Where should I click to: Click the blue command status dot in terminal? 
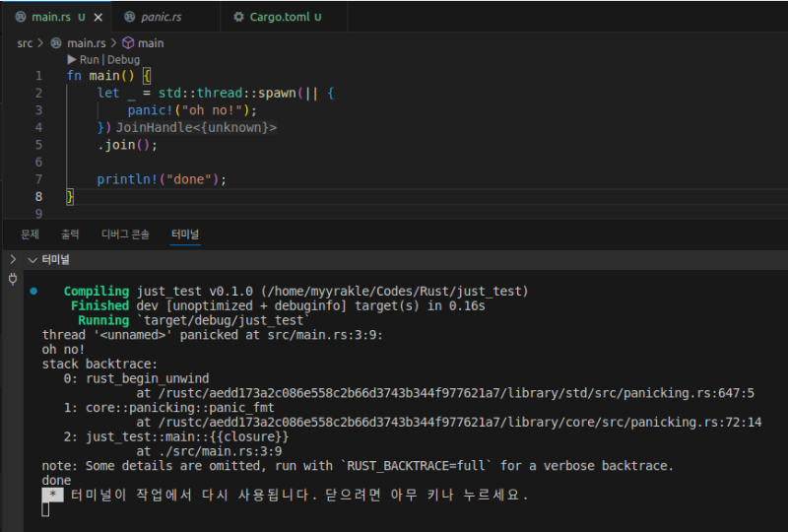point(33,292)
